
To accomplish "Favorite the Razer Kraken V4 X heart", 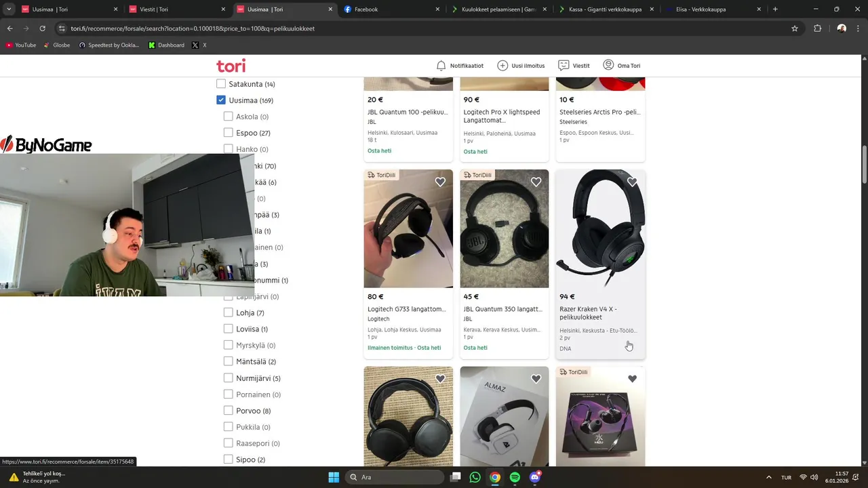I will (x=632, y=182).
